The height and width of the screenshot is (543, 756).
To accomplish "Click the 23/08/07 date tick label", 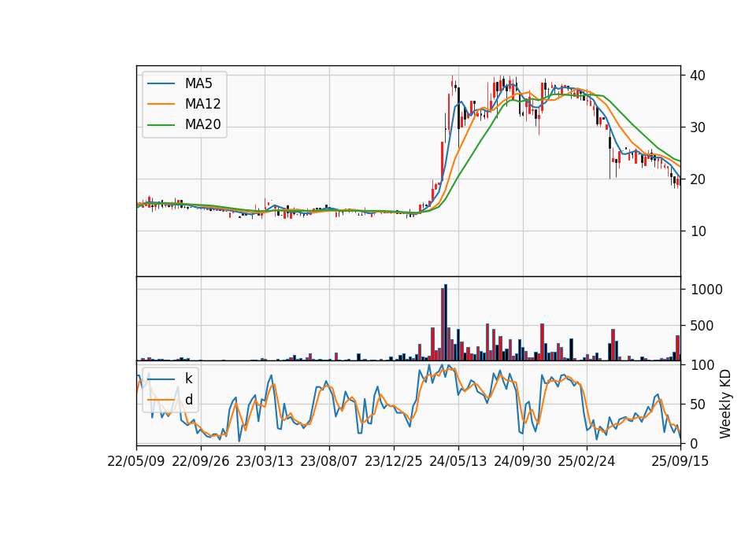I will point(329,462).
